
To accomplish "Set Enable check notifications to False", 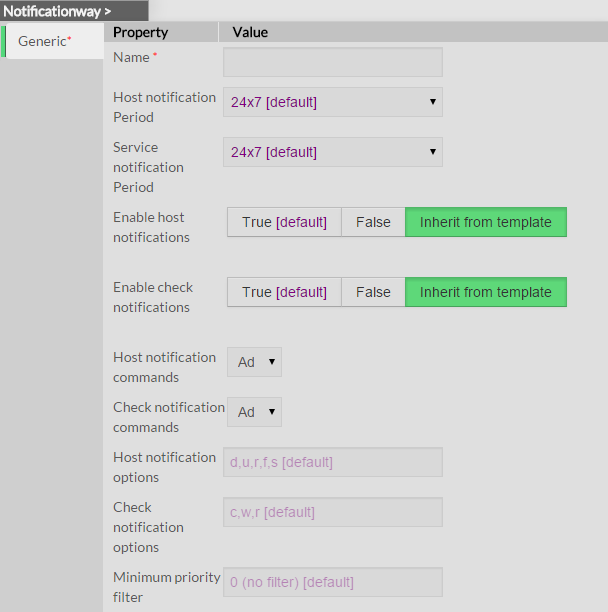I will click(x=373, y=292).
